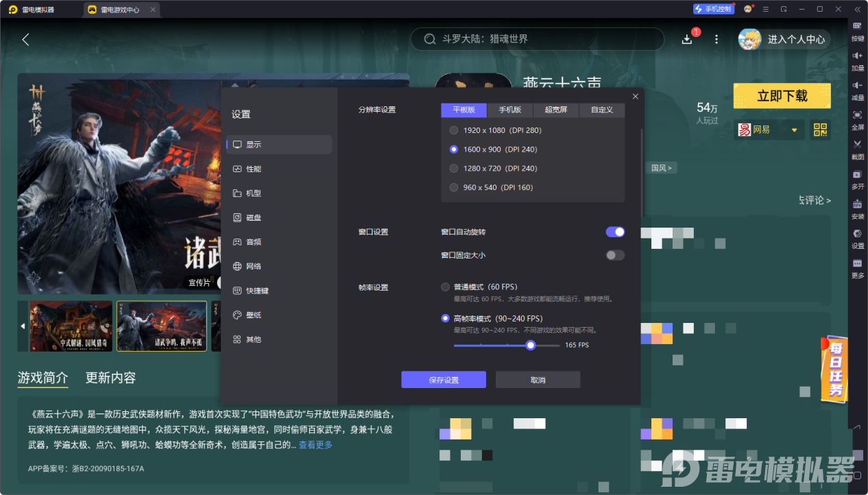Image resolution: width=868 pixels, height=495 pixels.
Task: Click 进入个人中心 profile button
Action: [784, 39]
